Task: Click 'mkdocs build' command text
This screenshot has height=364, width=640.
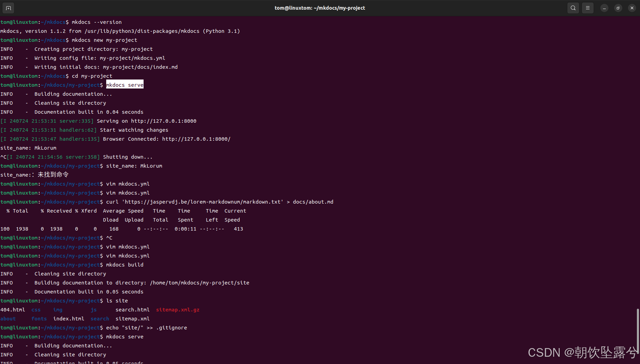Action: tap(125, 265)
